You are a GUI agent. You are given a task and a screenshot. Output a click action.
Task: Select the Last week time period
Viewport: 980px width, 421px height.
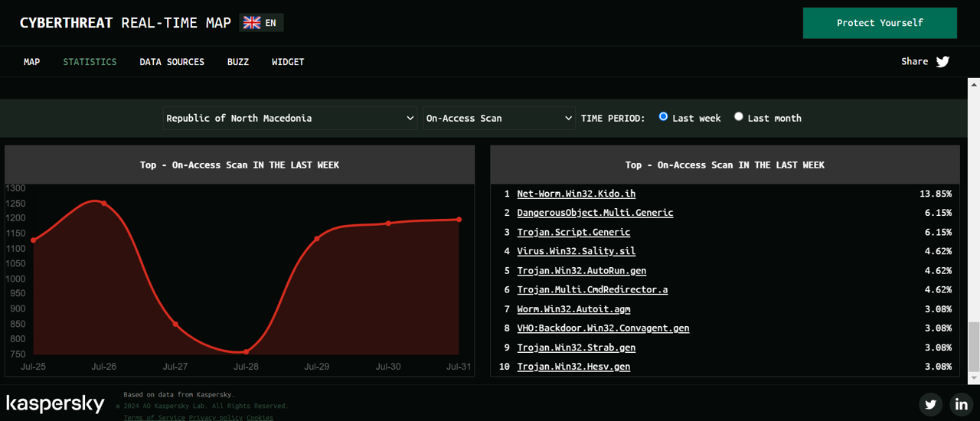pyautogui.click(x=664, y=117)
